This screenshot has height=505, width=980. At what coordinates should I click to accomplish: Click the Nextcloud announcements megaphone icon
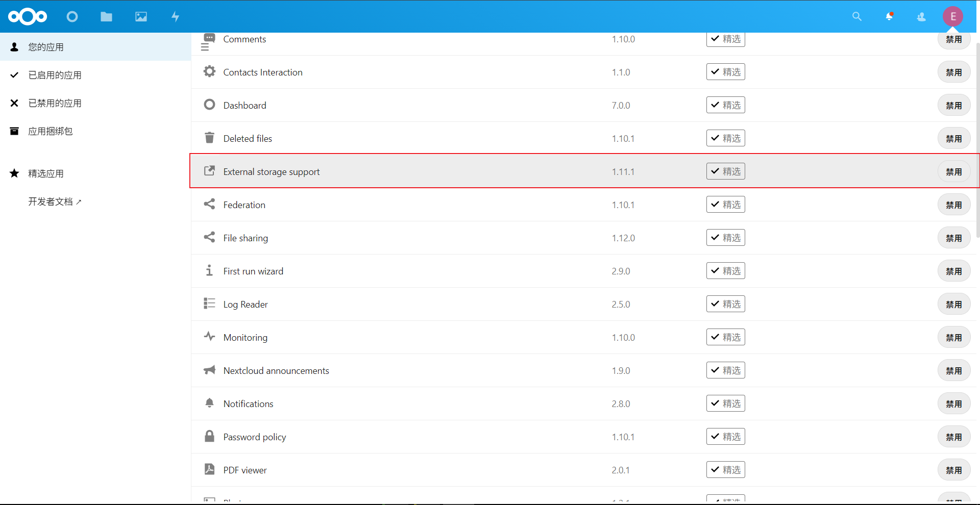click(209, 370)
